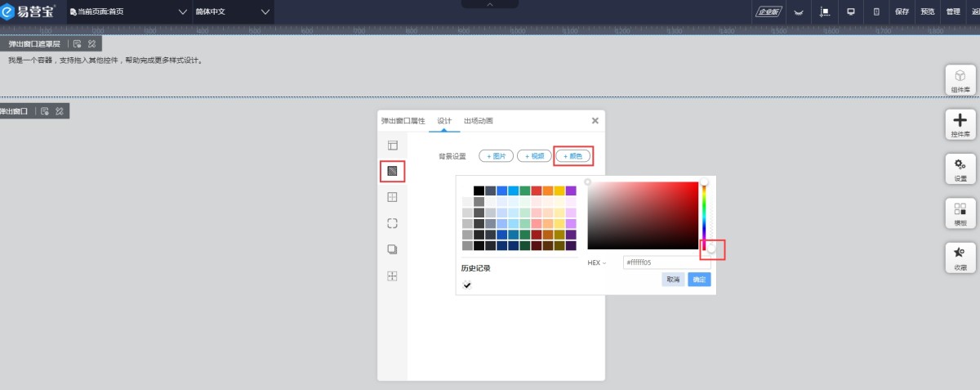Screen dimensions: 980x390
Task: Switch to 出场动画 tab
Action: (x=478, y=121)
